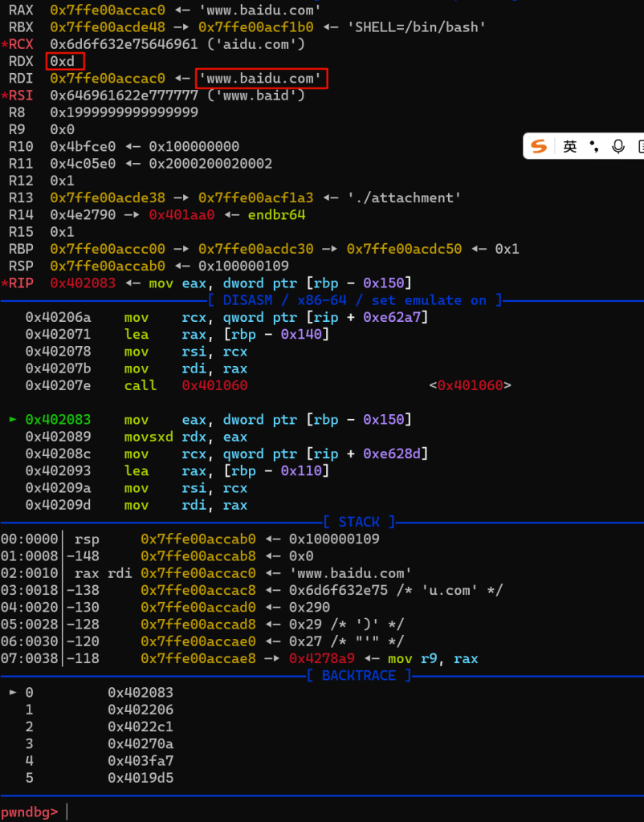The width and height of the screenshot is (644, 822).
Task: Click the green current-instruction arrow in disassembly
Action: (13, 419)
